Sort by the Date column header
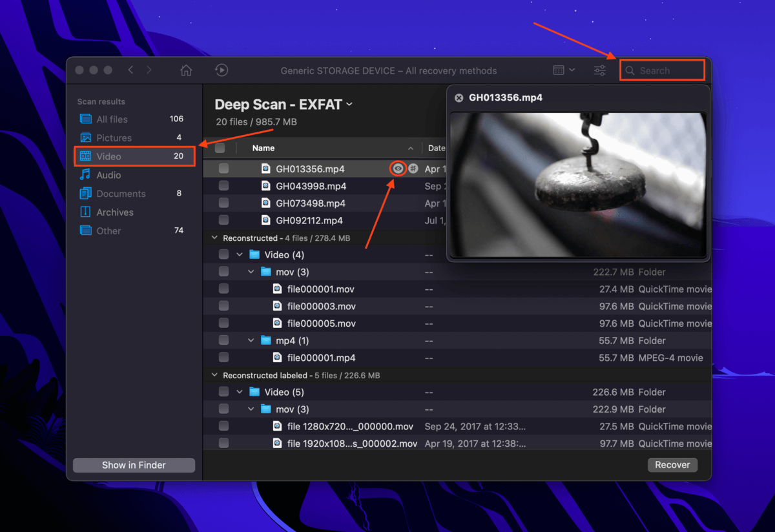The image size is (775, 532). [x=436, y=148]
